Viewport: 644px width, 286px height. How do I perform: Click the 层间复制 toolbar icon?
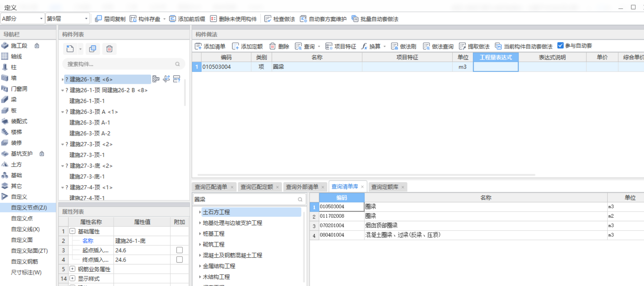[98, 19]
